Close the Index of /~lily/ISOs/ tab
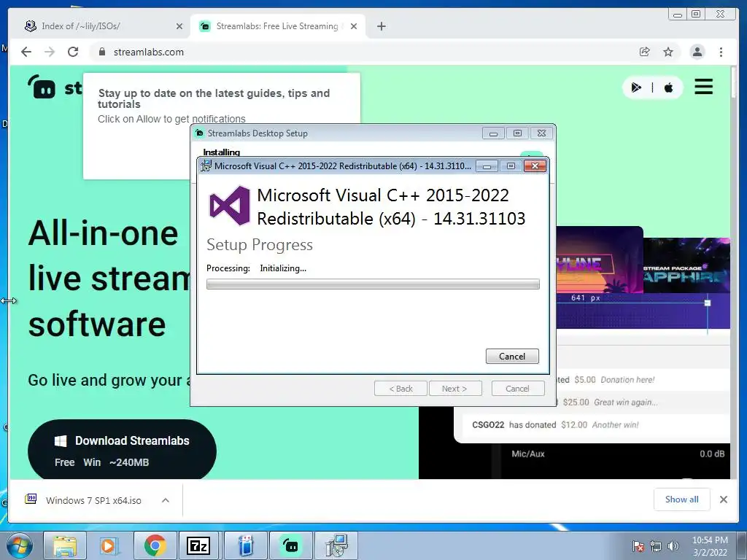 (x=179, y=26)
